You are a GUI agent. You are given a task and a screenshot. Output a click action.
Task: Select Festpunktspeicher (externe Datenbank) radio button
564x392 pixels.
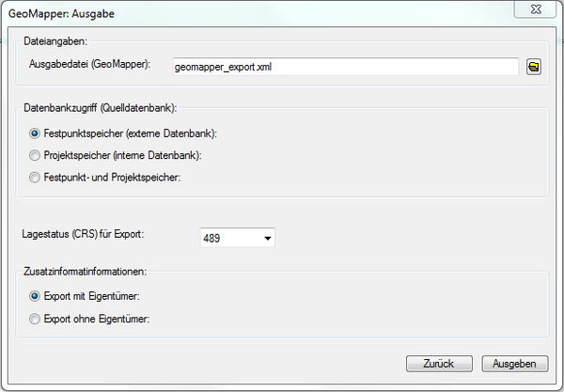(35, 134)
